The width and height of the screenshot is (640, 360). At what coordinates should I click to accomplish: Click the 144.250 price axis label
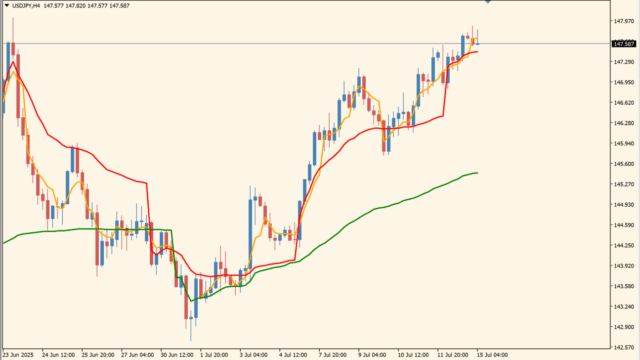(x=624, y=245)
